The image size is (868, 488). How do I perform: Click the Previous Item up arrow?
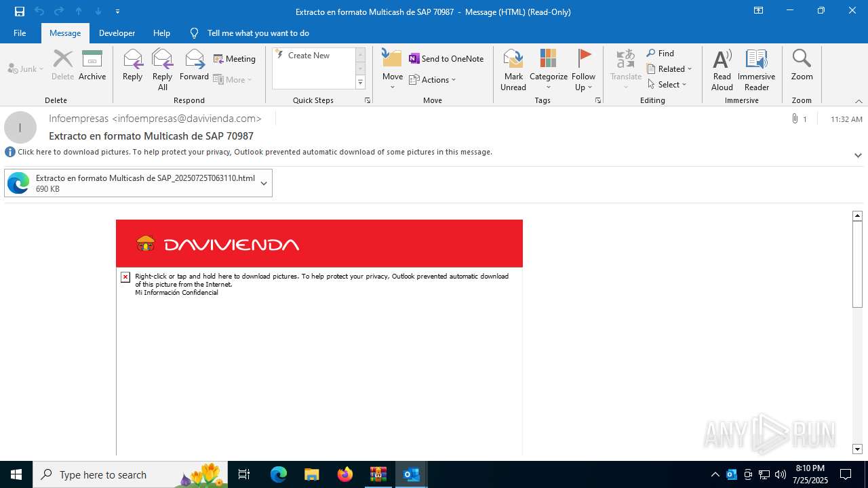click(x=79, y=12)
